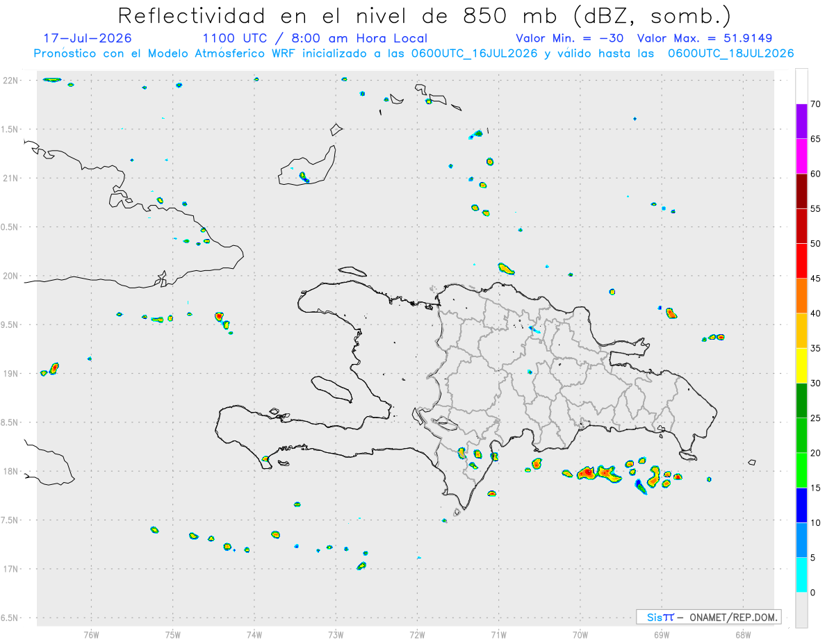Screen dimensions: 834x644
Task: Click the 'SisTT – ONAMET/REP.DOM.' credit box
Action: coord(708,617)
